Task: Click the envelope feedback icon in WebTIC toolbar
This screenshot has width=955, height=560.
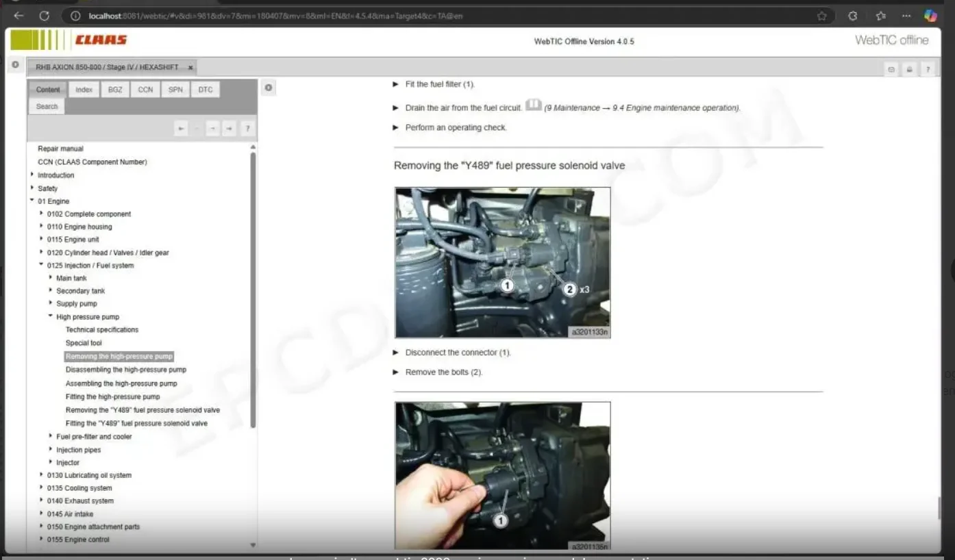Action: click(891, 69)
